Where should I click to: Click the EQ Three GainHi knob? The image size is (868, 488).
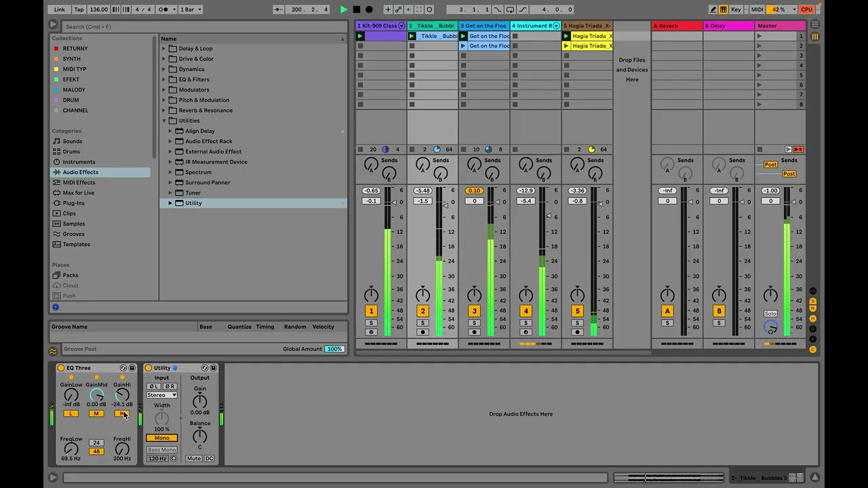pos(122,395)
